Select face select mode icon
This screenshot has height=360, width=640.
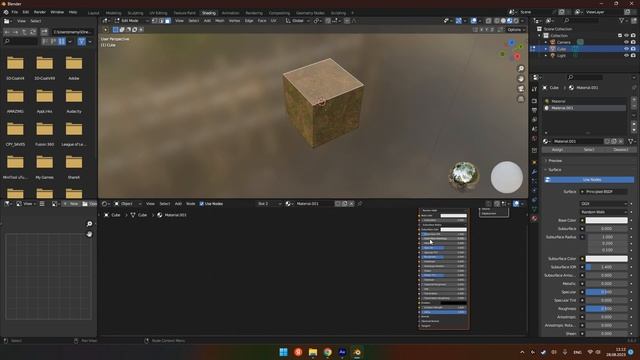click(x=168, y=21)
